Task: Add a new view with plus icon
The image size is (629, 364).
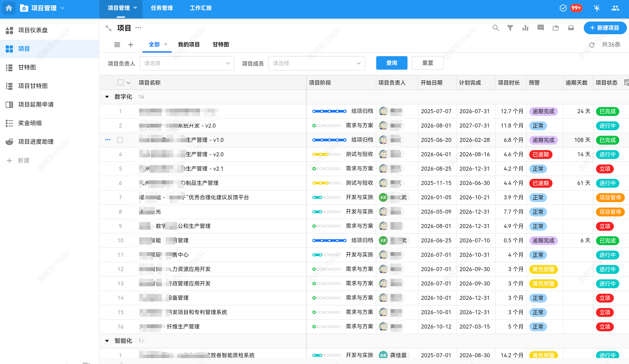Action: pos(131,45)
